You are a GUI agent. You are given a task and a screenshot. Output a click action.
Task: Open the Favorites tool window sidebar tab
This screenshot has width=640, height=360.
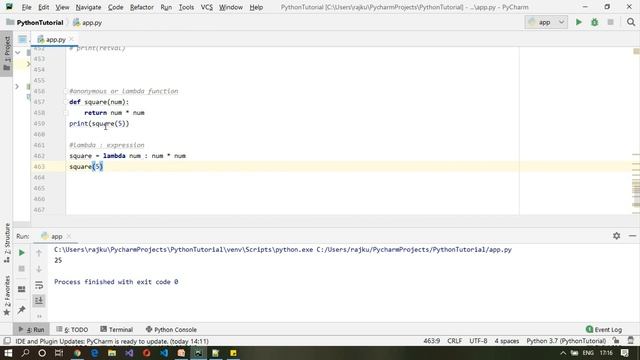7,295
